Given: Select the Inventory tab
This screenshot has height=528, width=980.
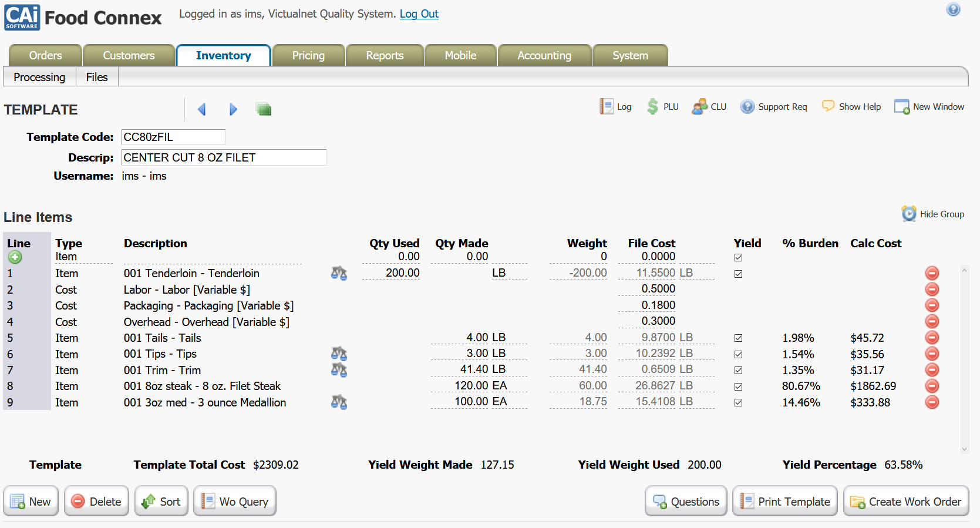Looking at the screenshot, I should 223,55.
